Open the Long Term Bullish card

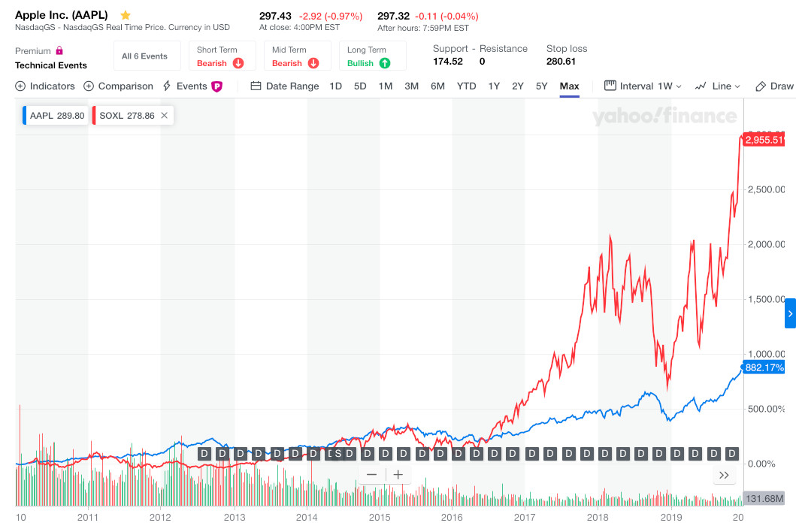point(373,56)
